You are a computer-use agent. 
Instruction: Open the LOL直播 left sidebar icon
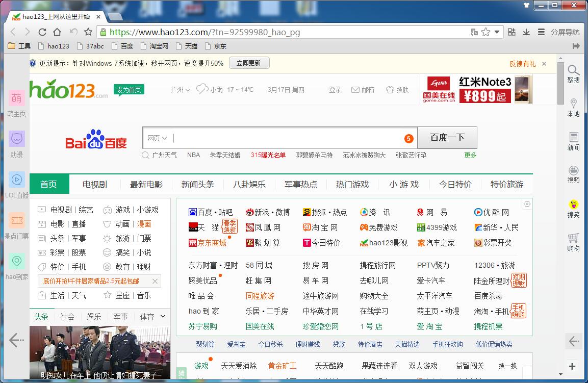tap(16, 180)
